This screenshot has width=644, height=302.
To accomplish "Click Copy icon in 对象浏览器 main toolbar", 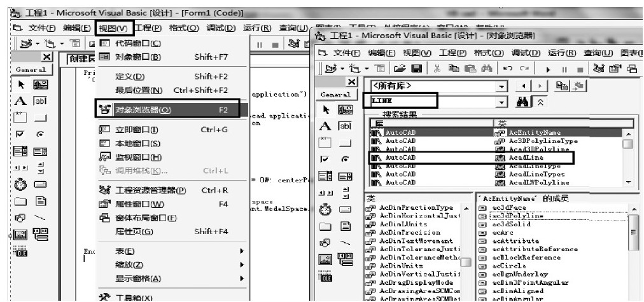I will (454, 69).
